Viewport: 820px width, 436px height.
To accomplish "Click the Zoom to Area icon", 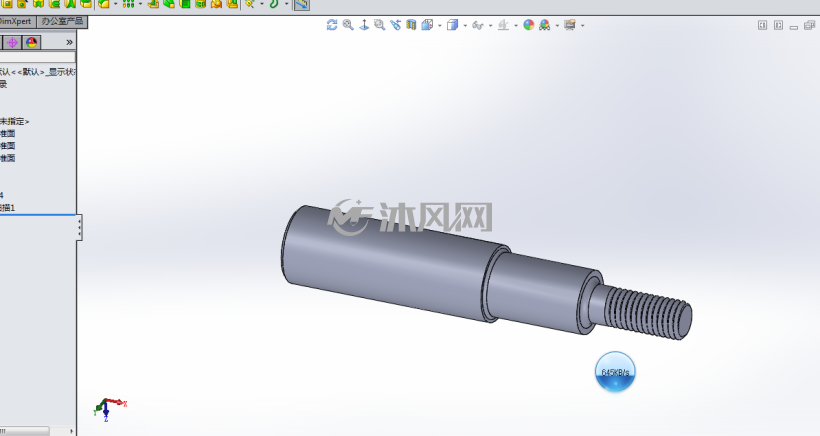I will tap(380, 25).
